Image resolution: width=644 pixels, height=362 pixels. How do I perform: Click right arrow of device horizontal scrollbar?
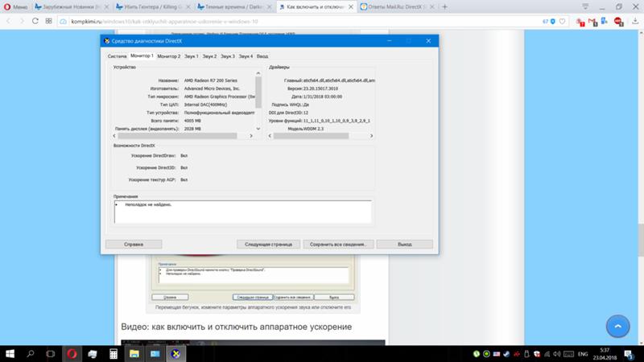[251, 136]
